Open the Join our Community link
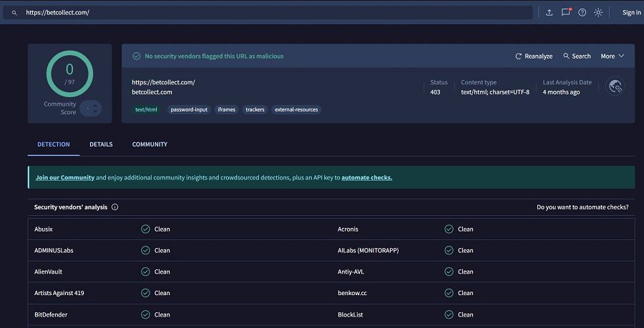 click(65, 178)
